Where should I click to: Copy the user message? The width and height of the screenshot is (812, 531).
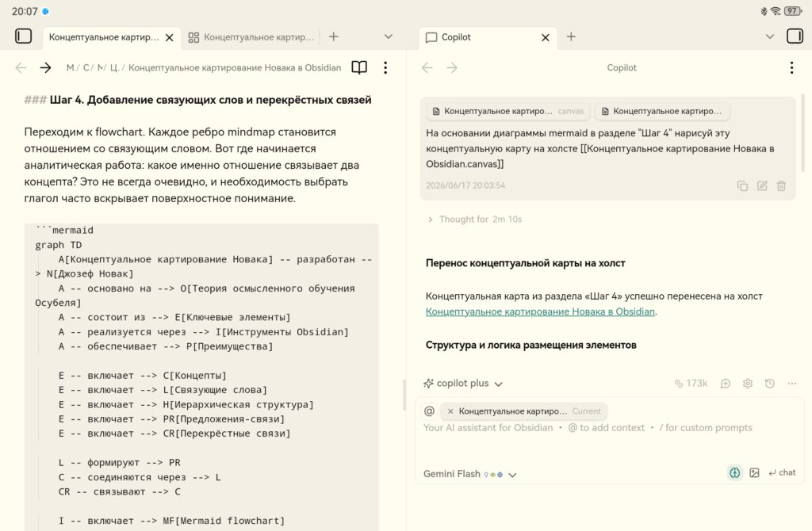coord(742,185)
